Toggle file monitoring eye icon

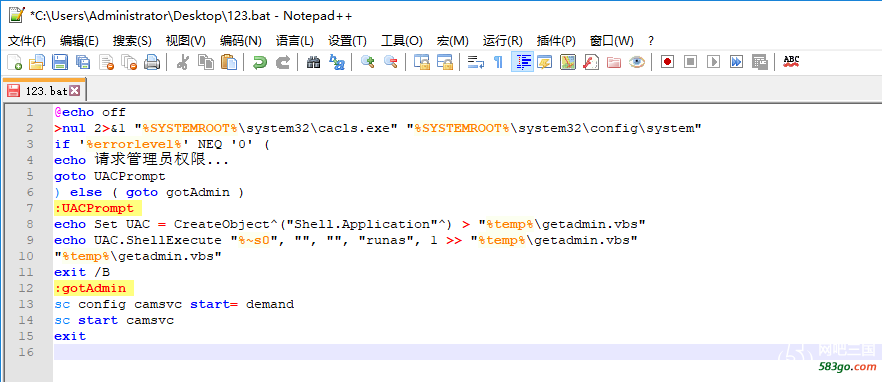click(637, 62)
